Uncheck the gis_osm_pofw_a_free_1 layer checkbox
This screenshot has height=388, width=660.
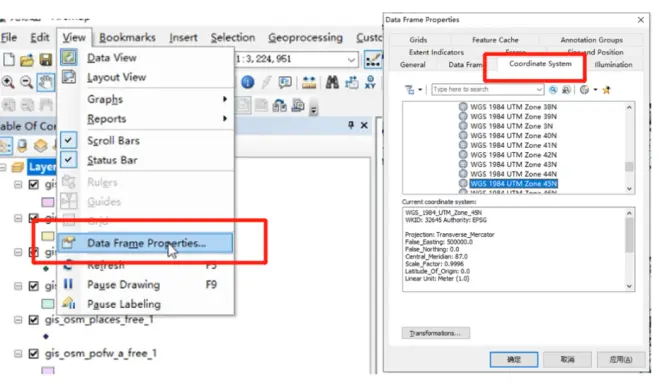tap(34, 353)
